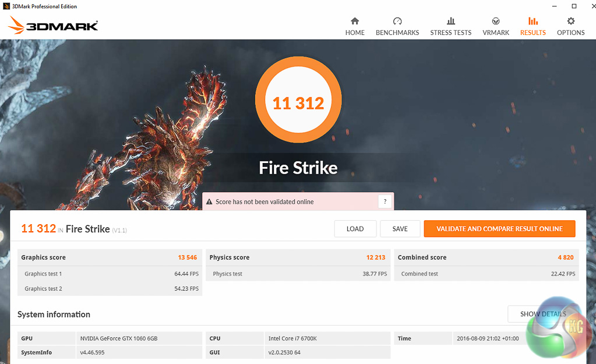
Task: Click Graphics test 2 row
Action: click(x=110, y=288)
